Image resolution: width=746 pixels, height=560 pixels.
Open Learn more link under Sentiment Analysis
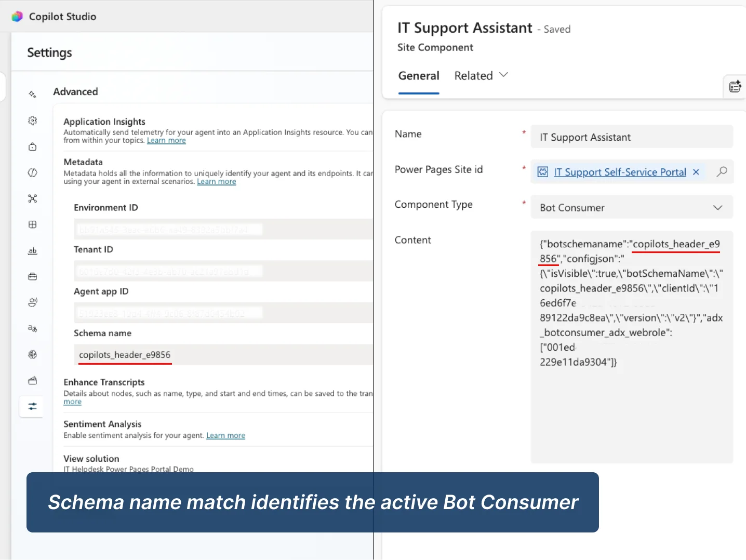click(225, 435)
